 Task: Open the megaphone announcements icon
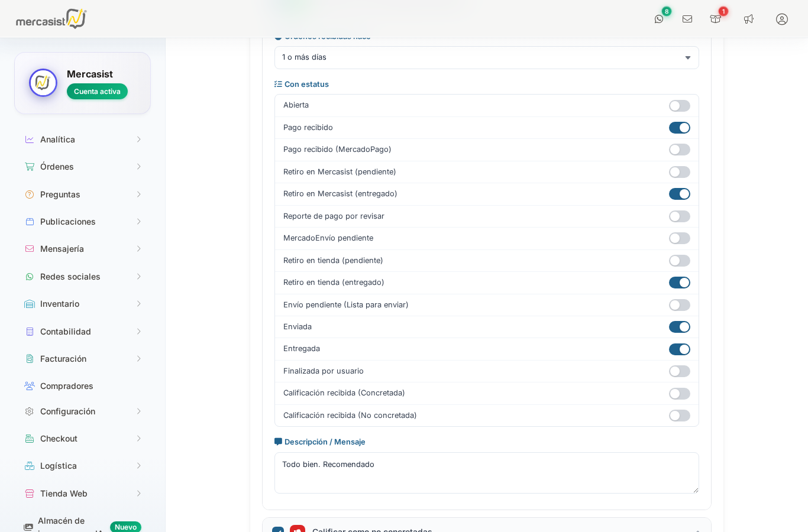pos(749,19)
